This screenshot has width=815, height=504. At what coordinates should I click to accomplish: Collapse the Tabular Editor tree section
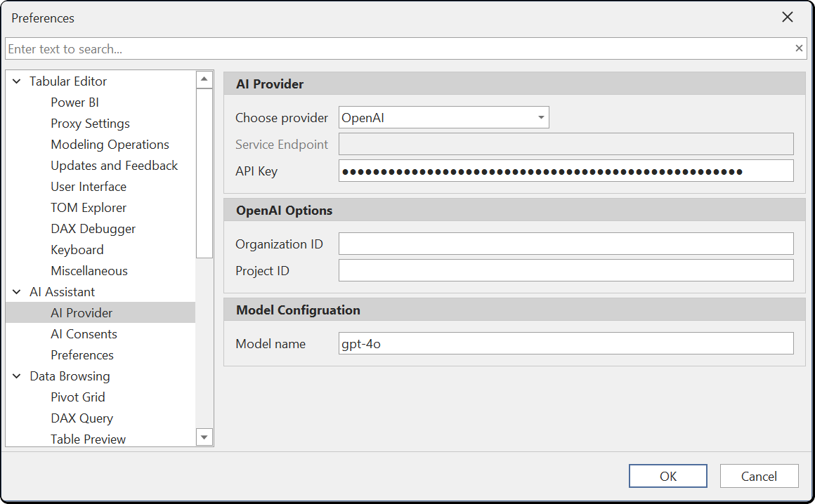(x=16, y=81)
